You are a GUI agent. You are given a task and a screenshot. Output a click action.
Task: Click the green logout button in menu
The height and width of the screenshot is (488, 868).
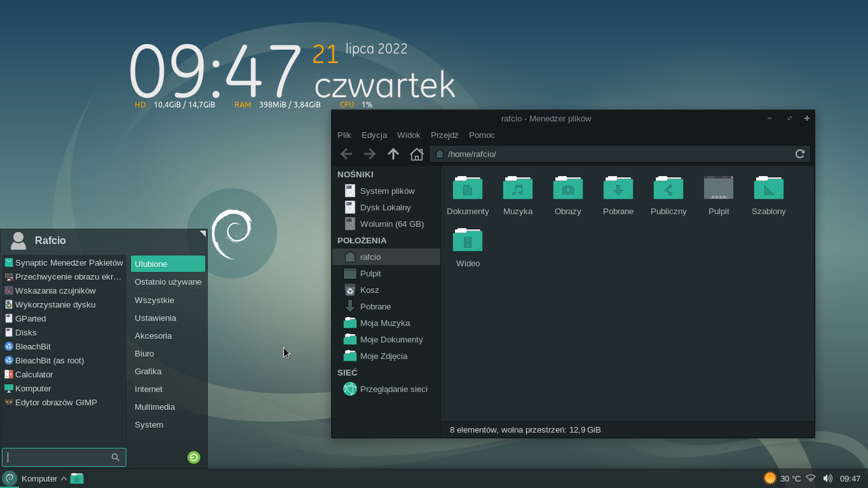pos(194,457)
